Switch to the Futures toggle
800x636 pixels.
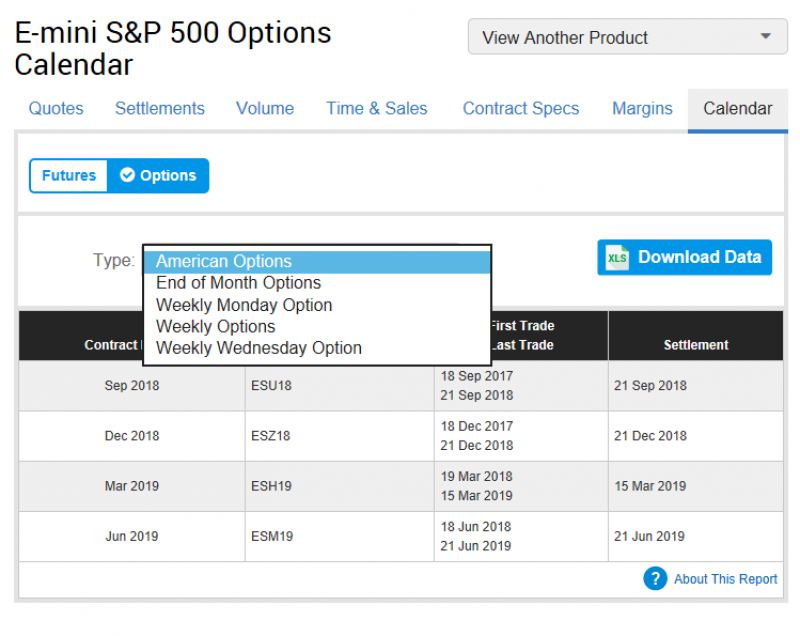click(x=69, y=176)
